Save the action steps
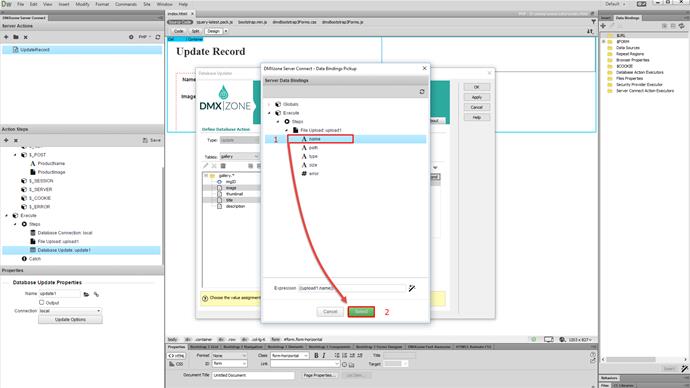The image size is (690, 388). [152, 140]
